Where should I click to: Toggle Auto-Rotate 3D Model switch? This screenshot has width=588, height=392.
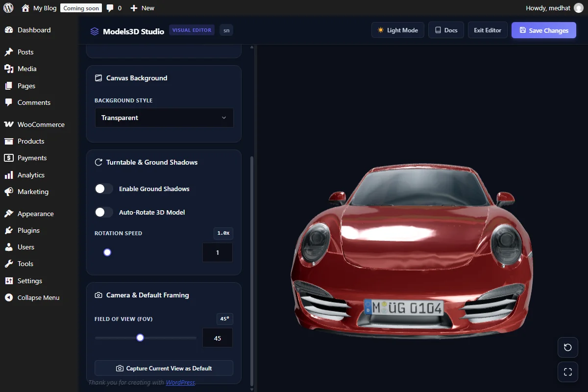tap(104, 212)
